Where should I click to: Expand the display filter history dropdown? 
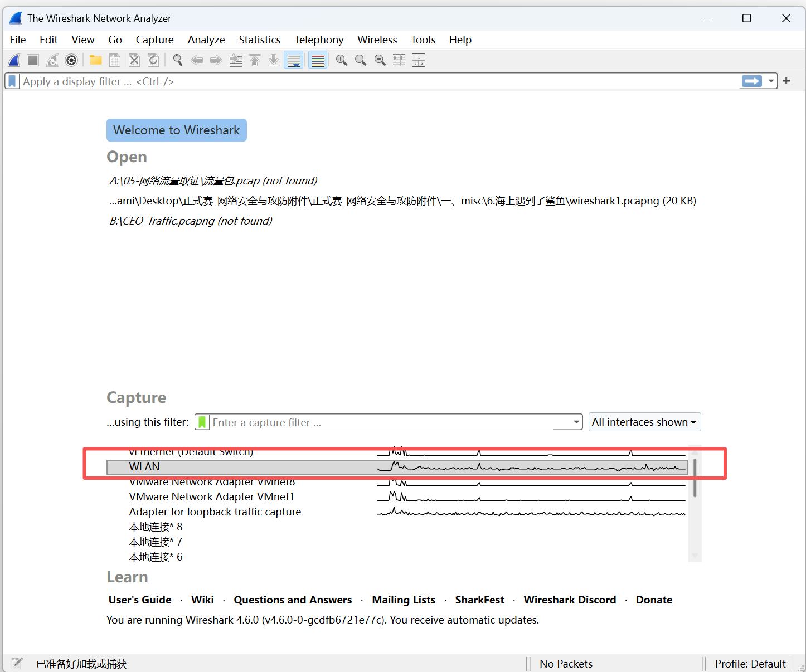771,81
